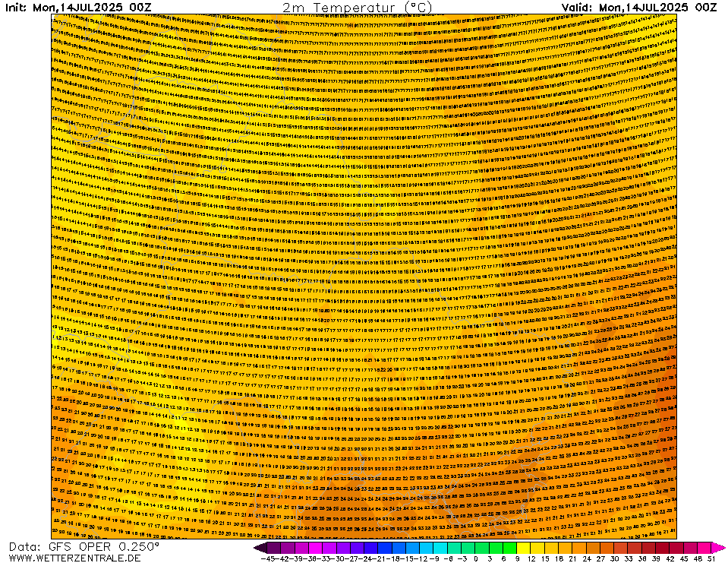Click the '15' legend label

coord(545,558)
